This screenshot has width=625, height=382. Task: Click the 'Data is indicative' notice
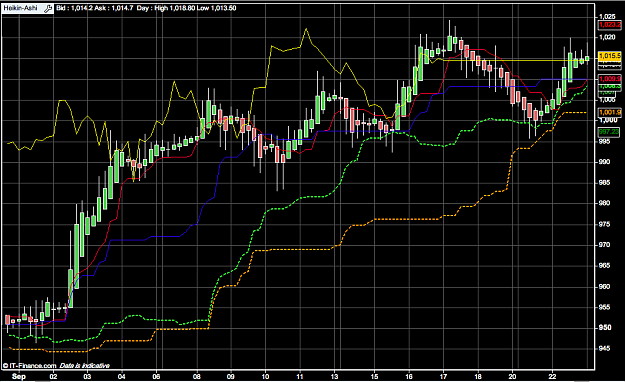coord(84,365)
